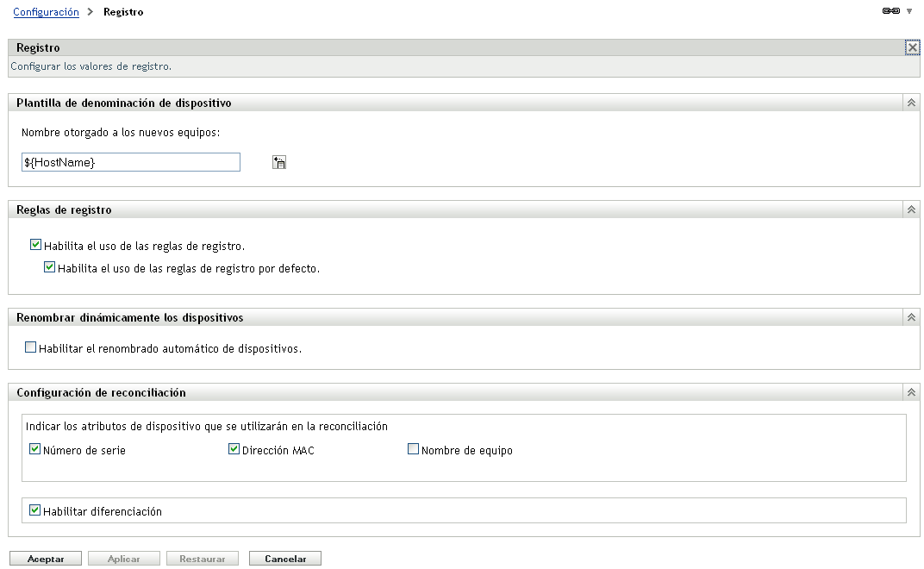Collapse the Plantilla de denominación de dispositivo section
The width and height of the screenshot is (924, 569).
[x=911, y=103]
